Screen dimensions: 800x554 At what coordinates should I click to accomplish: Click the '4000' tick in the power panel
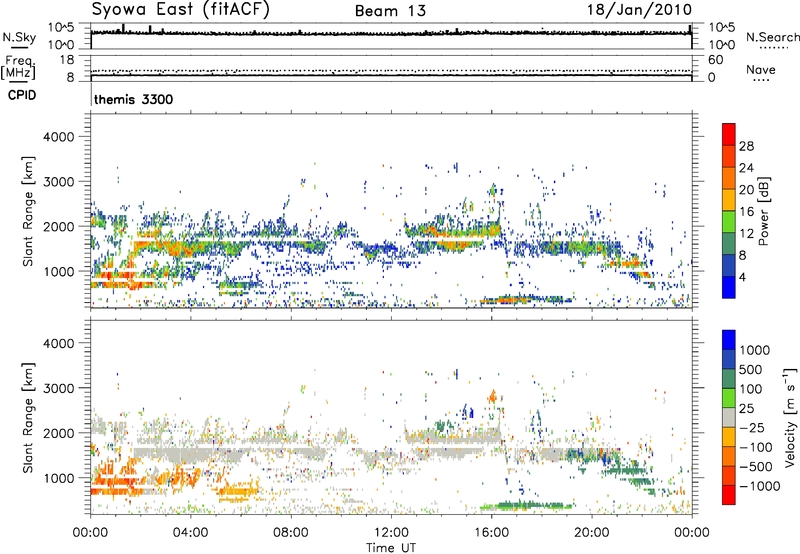(x=58, y=137)
